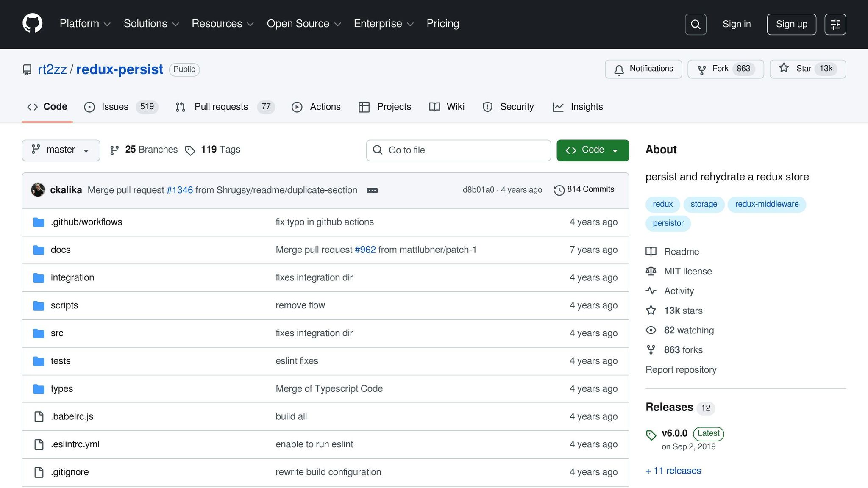
Task: Click the Sign up button
Action: click(791, 24)
